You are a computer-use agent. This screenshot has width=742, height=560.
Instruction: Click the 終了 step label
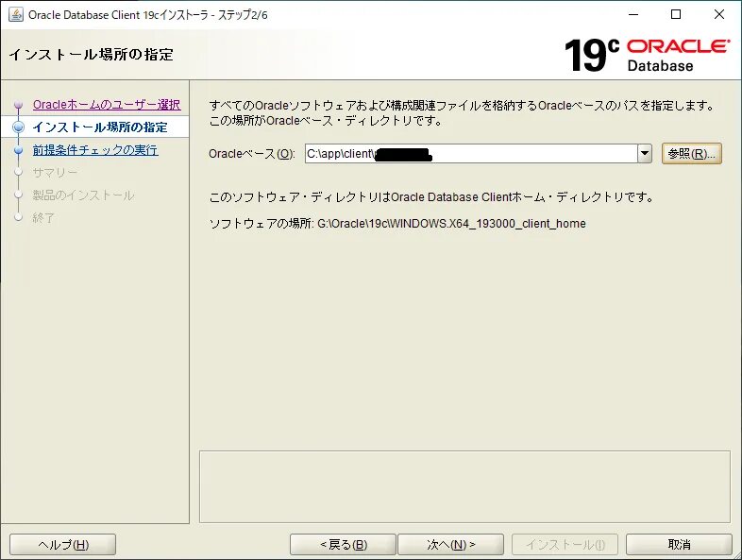pyautogui.click(x=43, y=218)
